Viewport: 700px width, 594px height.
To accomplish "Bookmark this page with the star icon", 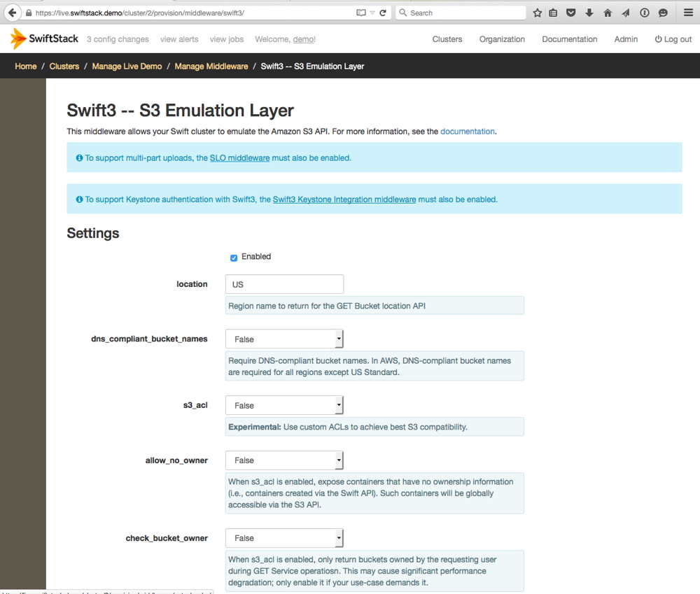I will click(x=537, y=13).
